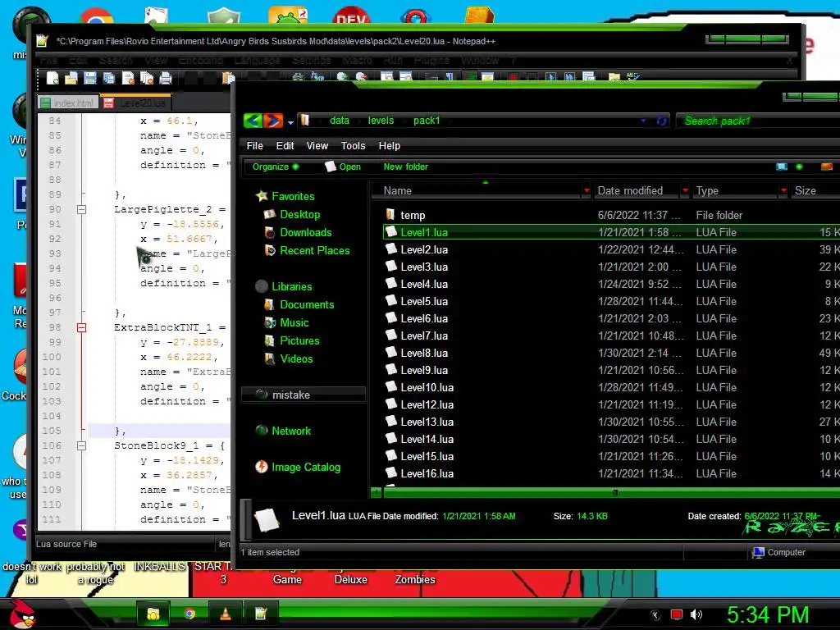Switch to index.html tab in Notepad++

tap(68, 103)
